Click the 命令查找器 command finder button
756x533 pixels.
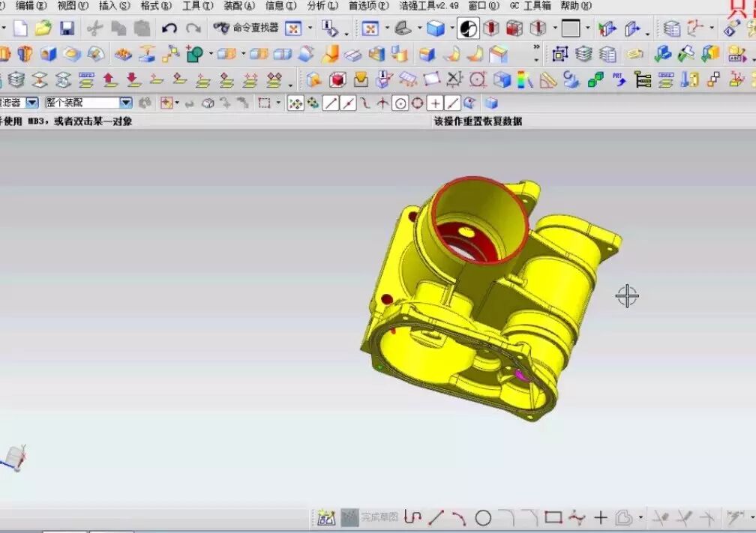point(246,28)
